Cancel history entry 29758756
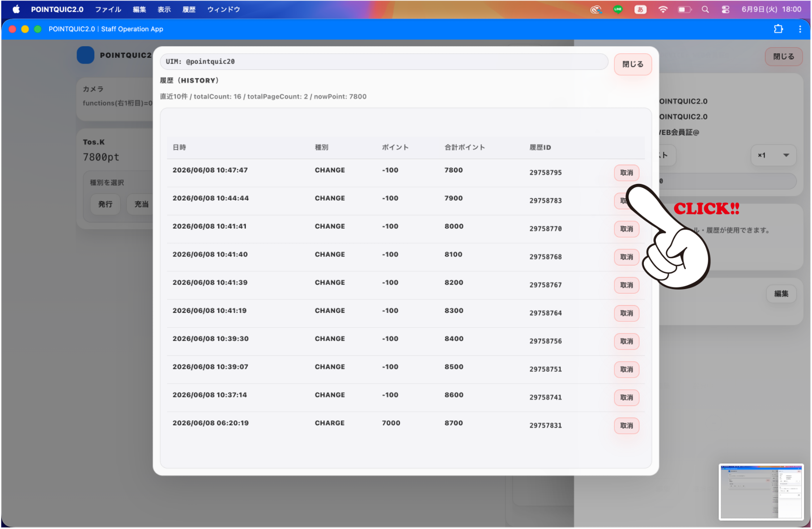This screenshot has height=529, width=812. point(626,341)
